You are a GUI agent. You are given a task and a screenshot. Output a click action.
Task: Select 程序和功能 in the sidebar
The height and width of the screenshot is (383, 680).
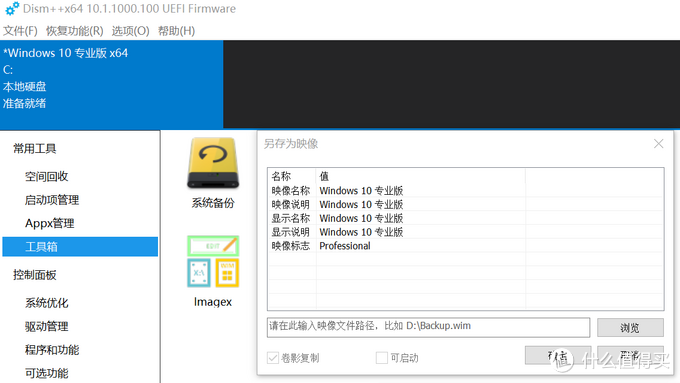coord(52,350)
